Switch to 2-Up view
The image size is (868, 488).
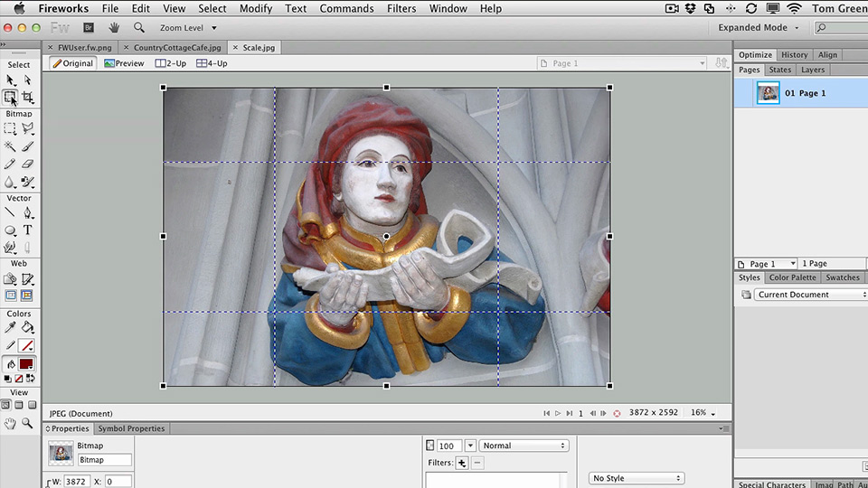click(x=171, y=63)
